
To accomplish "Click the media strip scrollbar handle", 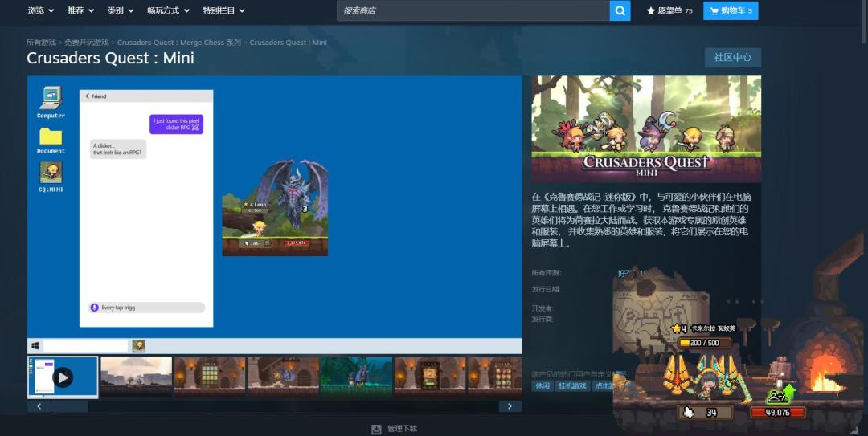I will [69, 406].
